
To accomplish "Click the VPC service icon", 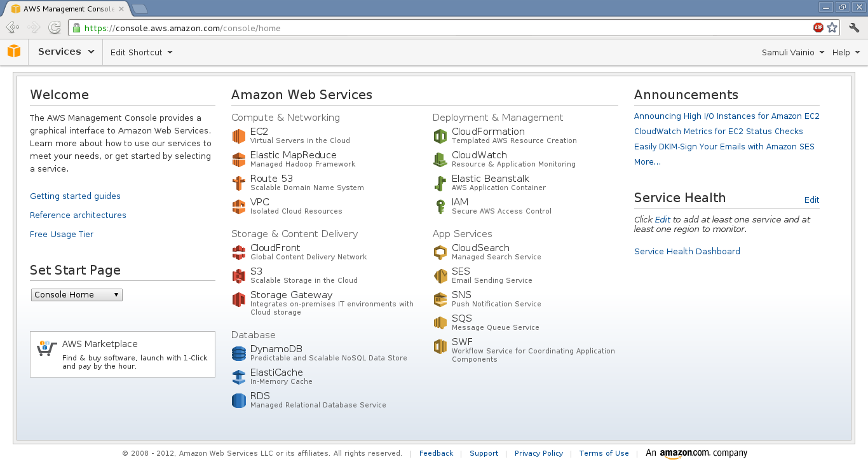I will click(x=239, y=207).
